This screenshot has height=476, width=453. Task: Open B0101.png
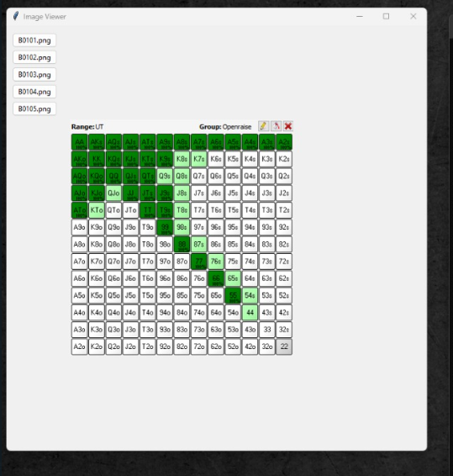(x=34, y=40)
